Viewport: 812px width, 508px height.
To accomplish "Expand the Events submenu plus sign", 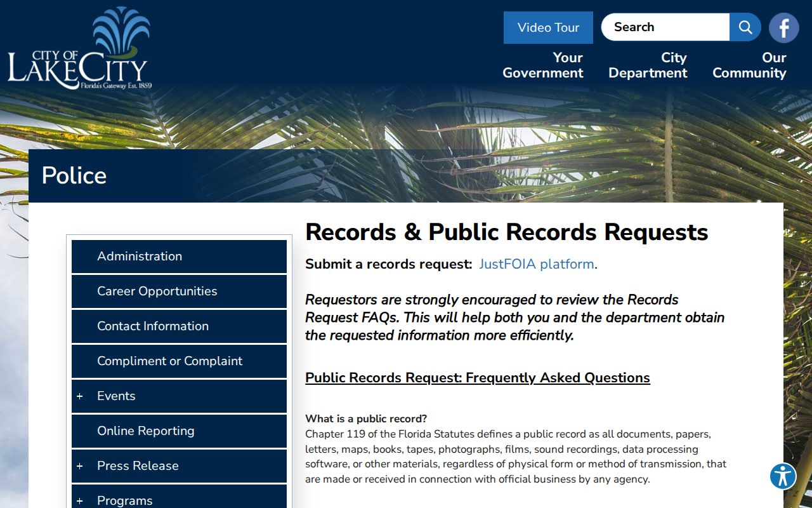I will point(80,396).
